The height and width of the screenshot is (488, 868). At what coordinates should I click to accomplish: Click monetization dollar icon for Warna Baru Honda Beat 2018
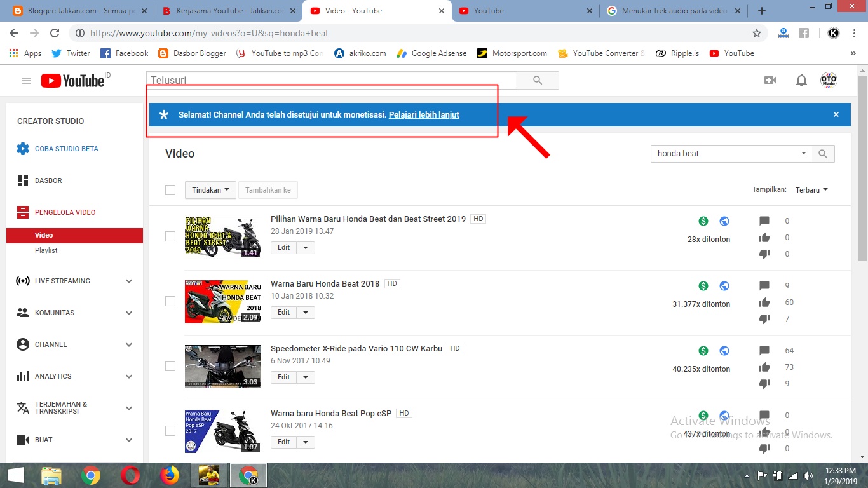click(x=703, y=286)
